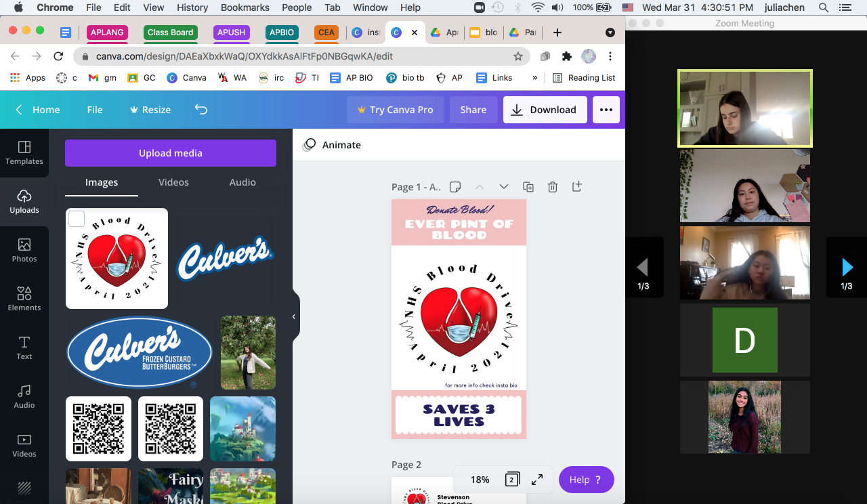Open the Photos panel in sidebar

click(24, 251)
